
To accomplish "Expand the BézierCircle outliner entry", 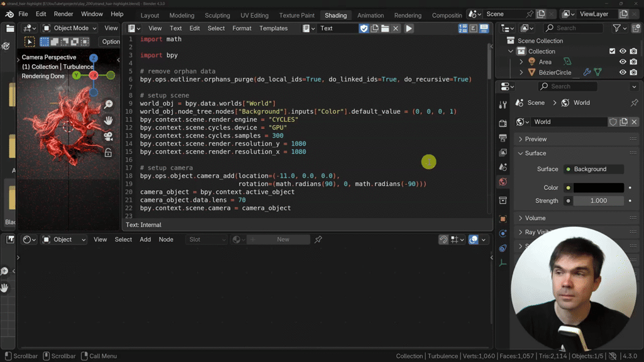I will pos(521,72).
